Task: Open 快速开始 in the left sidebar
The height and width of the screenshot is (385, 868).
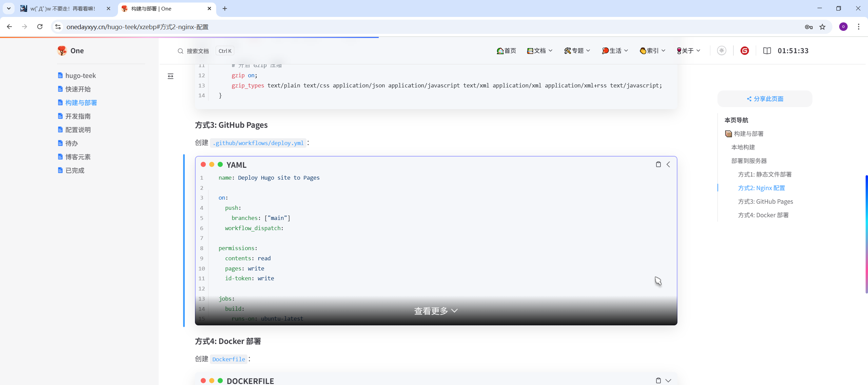Action: pos(78,89)
